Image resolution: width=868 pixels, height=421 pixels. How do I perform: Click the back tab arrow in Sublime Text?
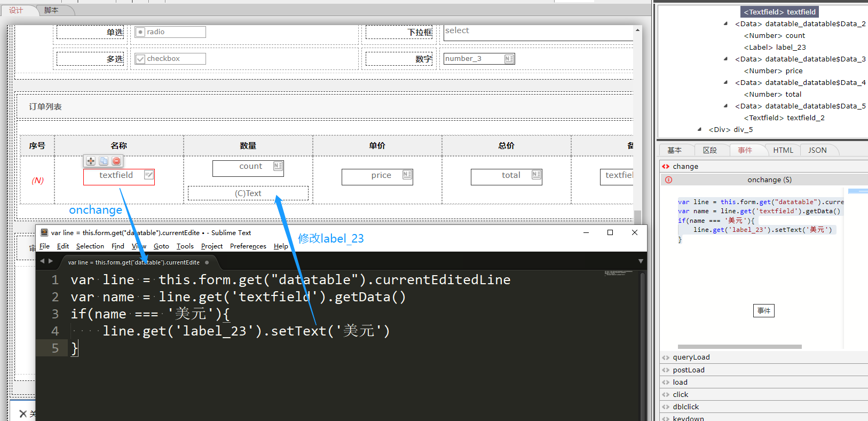pyautogui.click(x=43, y=261)
